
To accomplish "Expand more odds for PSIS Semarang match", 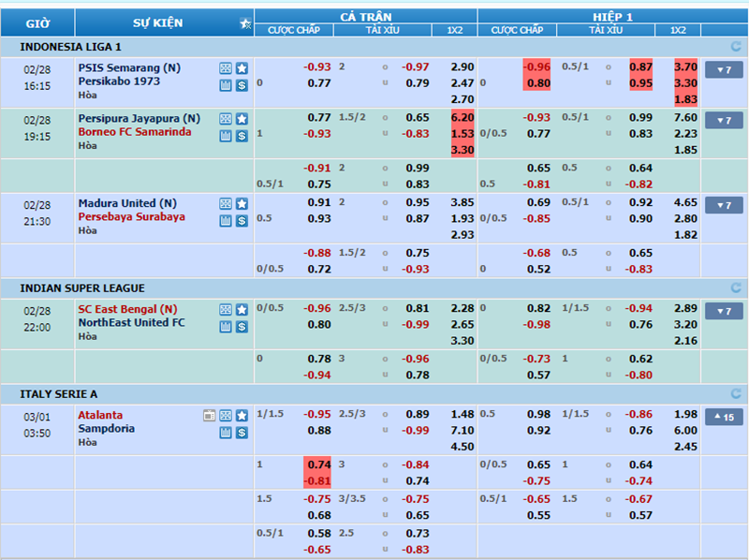I will tap(723, 69).
